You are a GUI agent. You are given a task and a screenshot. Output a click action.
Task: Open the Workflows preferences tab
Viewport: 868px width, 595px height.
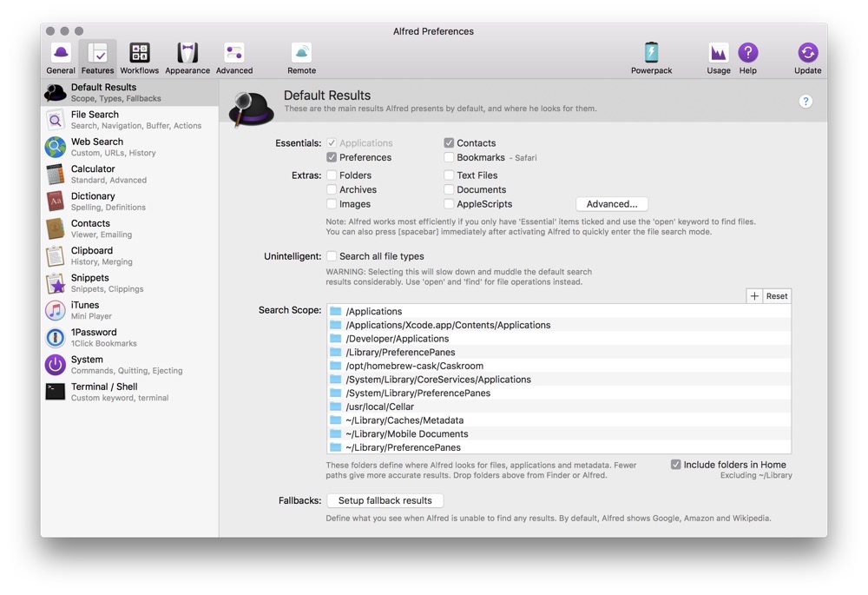tap(139, 57)
